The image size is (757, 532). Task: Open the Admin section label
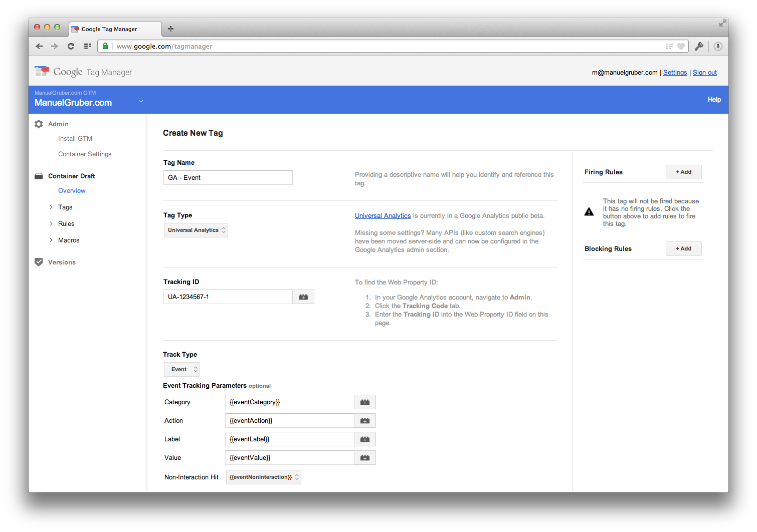[x=58, y=124]
